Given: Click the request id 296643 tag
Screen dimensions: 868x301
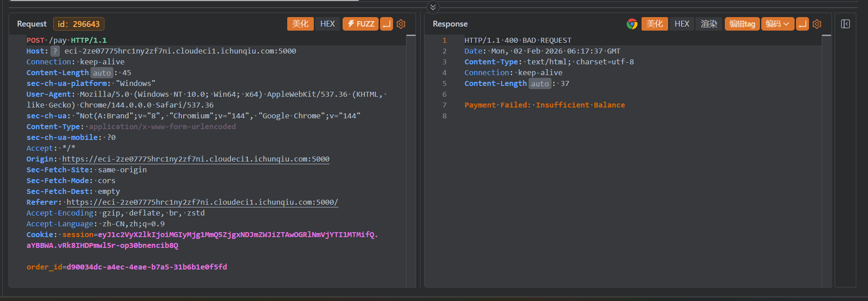Looking at the screenshot, I should 79,24.
